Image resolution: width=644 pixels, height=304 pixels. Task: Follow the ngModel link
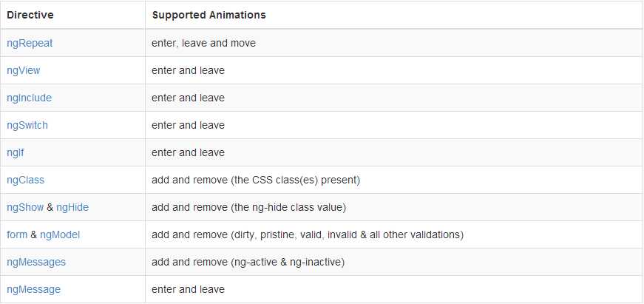pos(60,234)
